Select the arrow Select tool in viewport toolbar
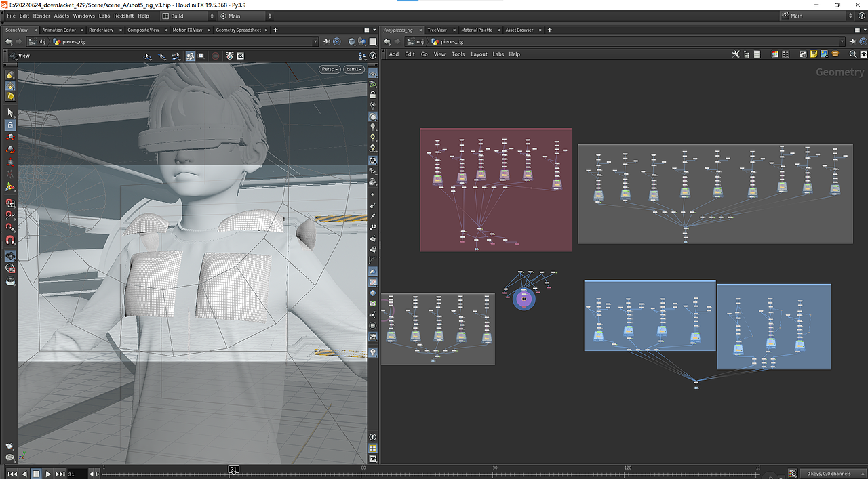 10,112
